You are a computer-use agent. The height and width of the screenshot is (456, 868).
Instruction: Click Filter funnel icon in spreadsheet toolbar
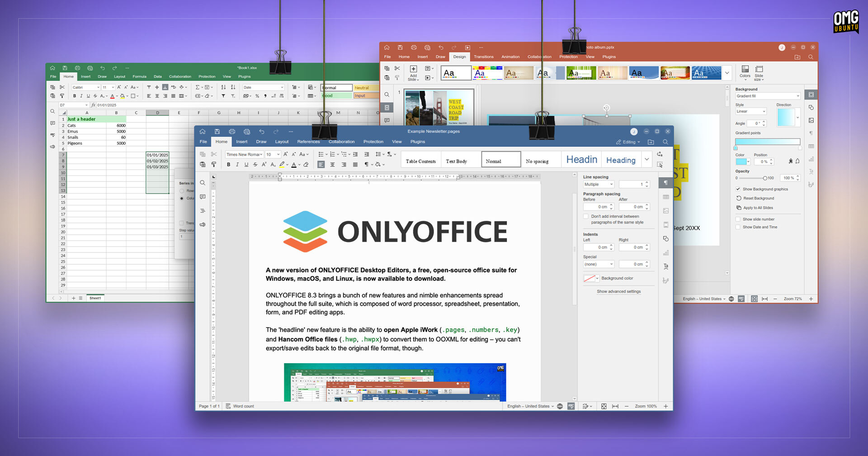[223, 96]
